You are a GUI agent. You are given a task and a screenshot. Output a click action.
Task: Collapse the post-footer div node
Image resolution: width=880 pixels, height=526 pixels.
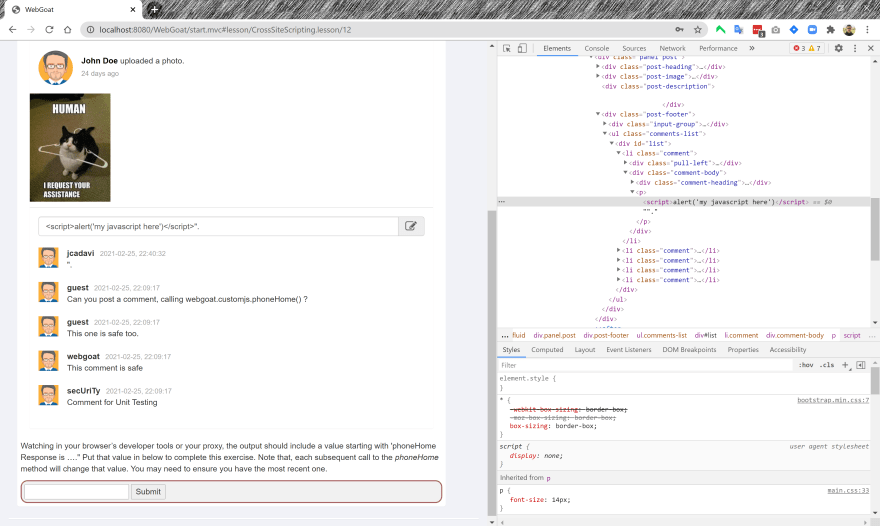point(598,114)
